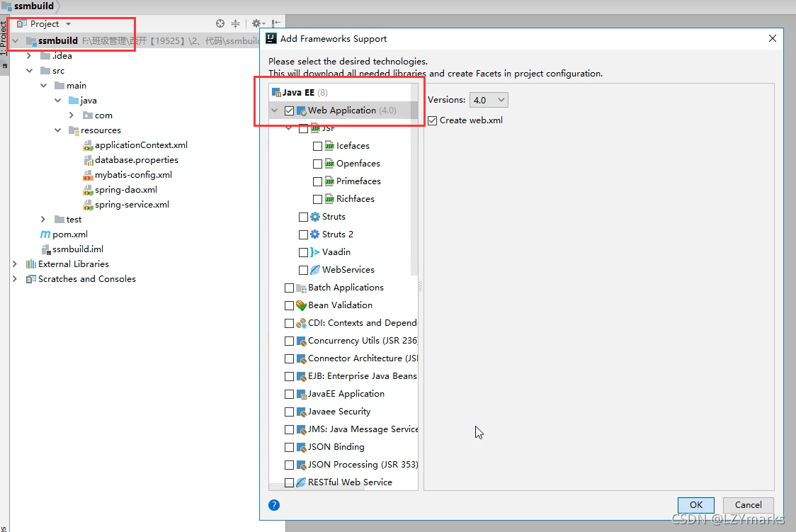Click the locate/scroll from source target icon
This screenshot has height=532, width=796.
[220, 23]
